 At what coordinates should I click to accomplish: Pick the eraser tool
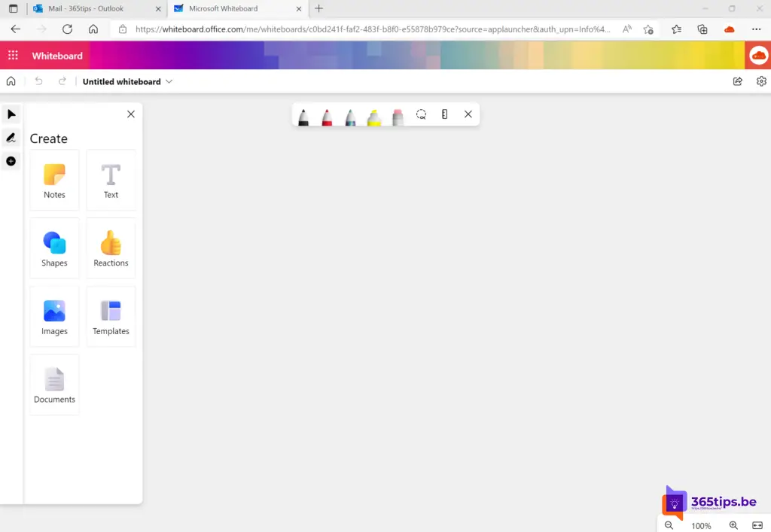click(398, 116)
